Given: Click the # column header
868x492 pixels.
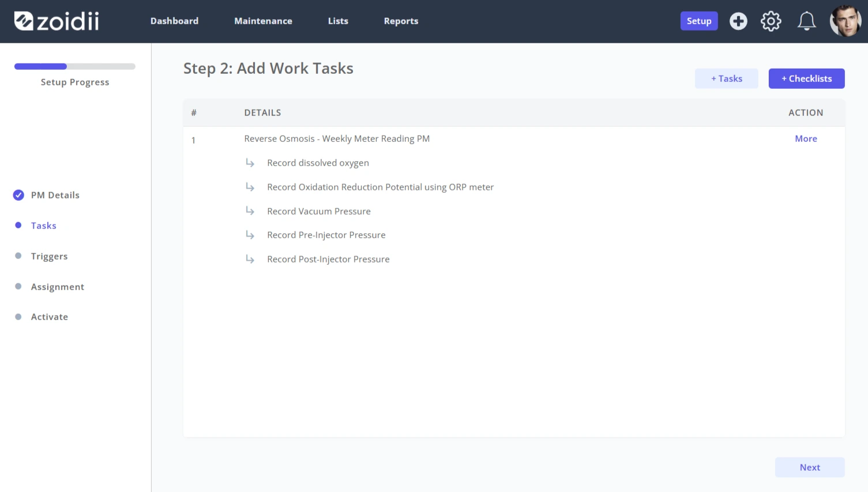Looking at the screenshot, I should click(194, 112).
